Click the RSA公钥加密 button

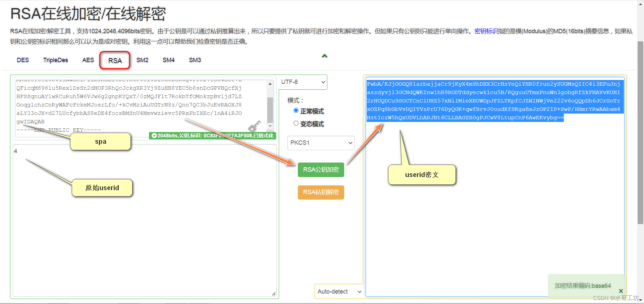[321, 170]
